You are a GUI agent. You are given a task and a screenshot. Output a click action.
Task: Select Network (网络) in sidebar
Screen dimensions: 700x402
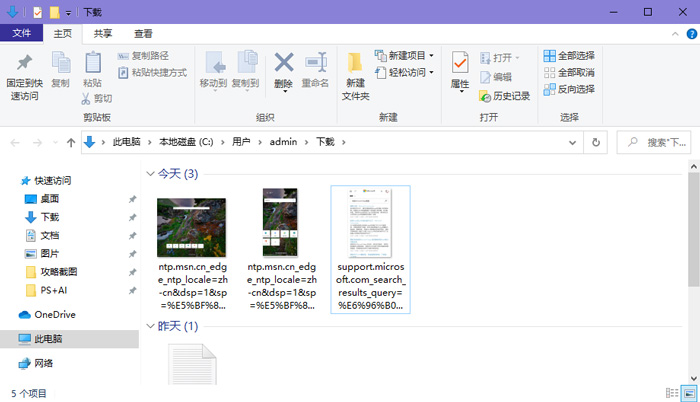tap(36, 363)
